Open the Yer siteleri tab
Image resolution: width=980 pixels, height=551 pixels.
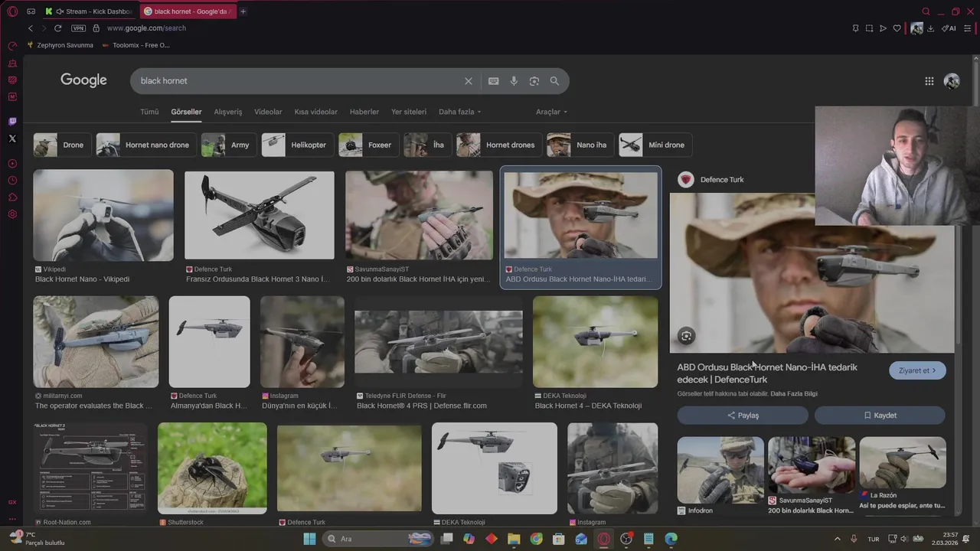[x=409, y=112]
